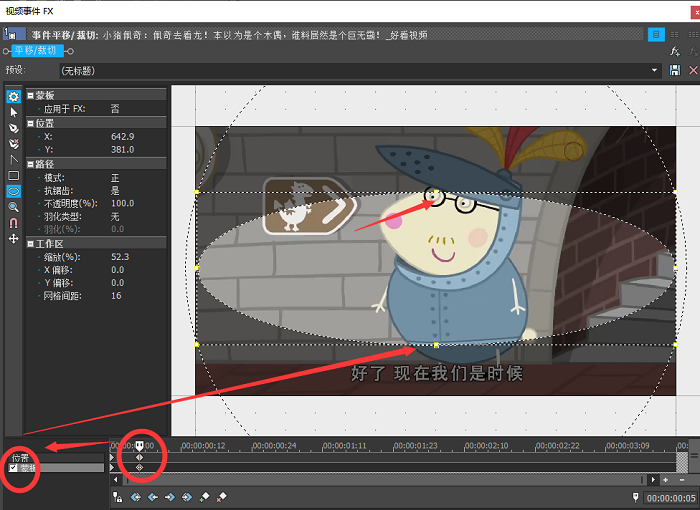Click the cursor position marker icon

click(x=635, y=497)
